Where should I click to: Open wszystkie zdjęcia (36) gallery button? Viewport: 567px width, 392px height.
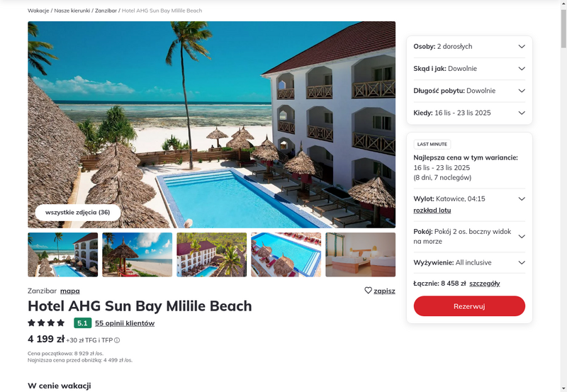[78, 213]
